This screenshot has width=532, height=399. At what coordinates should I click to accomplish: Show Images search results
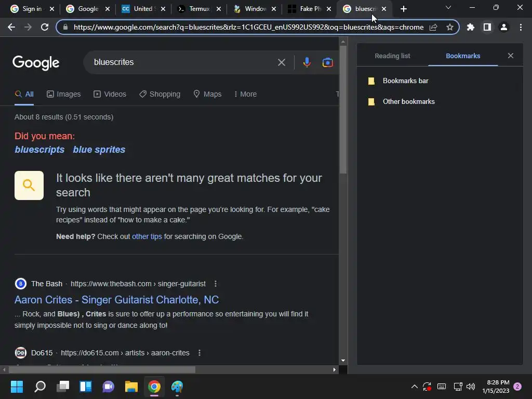pos(64,94)
